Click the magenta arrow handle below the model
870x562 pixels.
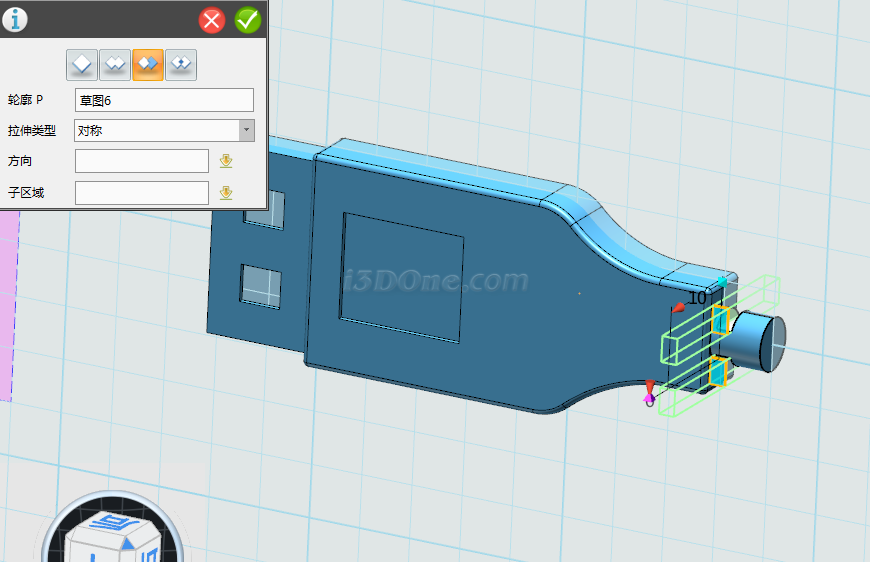pyautogui.click(x=649, y=398)
